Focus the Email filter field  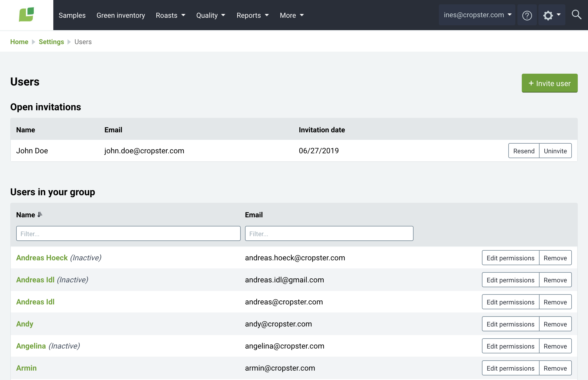329,233
